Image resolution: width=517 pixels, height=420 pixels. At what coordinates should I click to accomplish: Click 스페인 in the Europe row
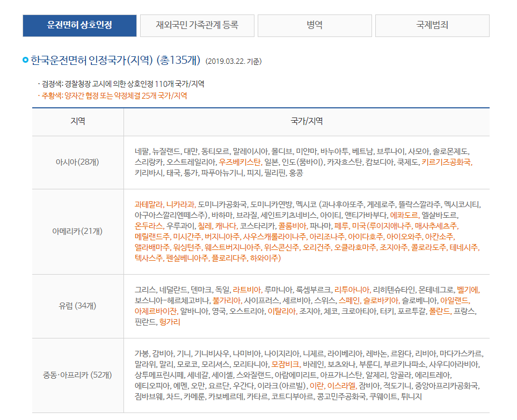pos(349,301)
